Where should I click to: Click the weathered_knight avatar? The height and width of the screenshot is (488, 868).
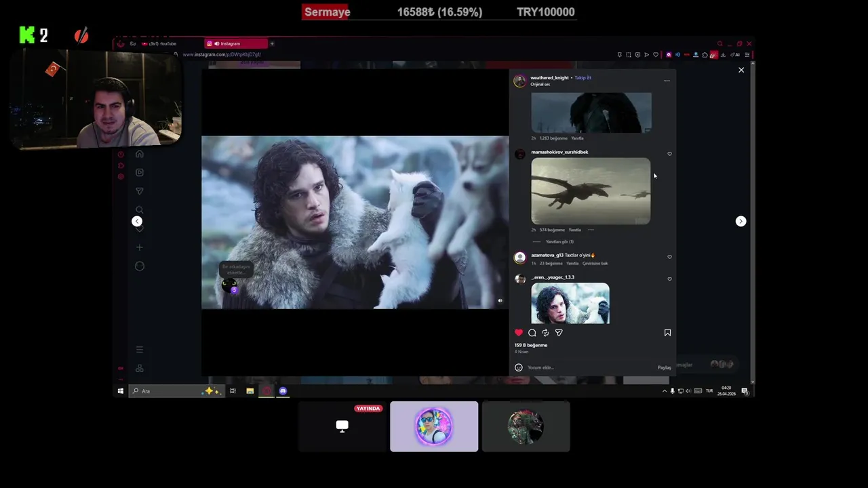(x=520, y=81)
